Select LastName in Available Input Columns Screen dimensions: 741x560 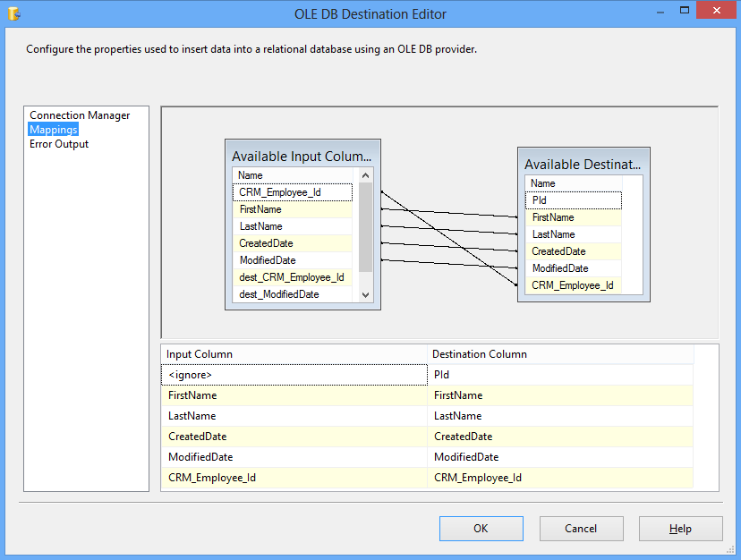[x=293, y=226]
